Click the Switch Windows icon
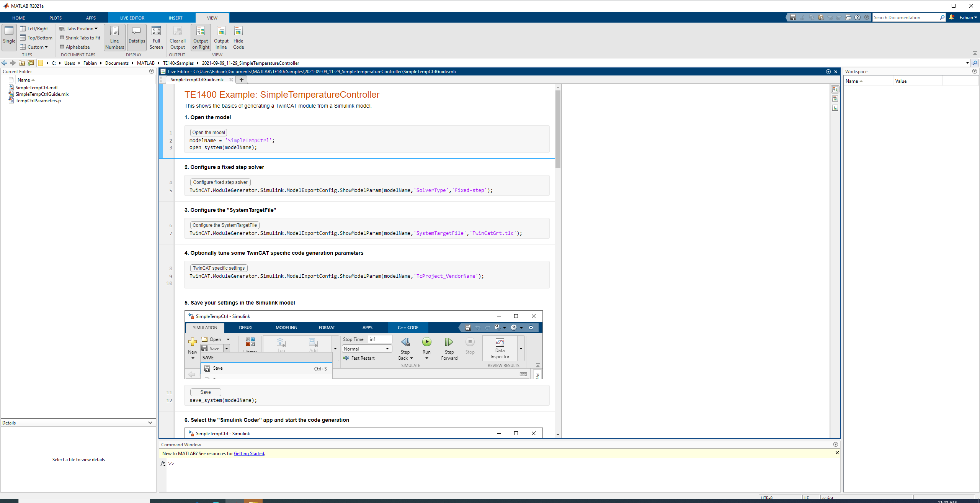Screen dimensions: 980x503 pos(848,18)
